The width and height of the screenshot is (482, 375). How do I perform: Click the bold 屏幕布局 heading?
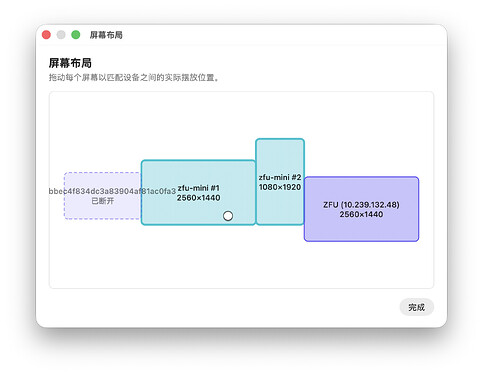click(70, 63)
